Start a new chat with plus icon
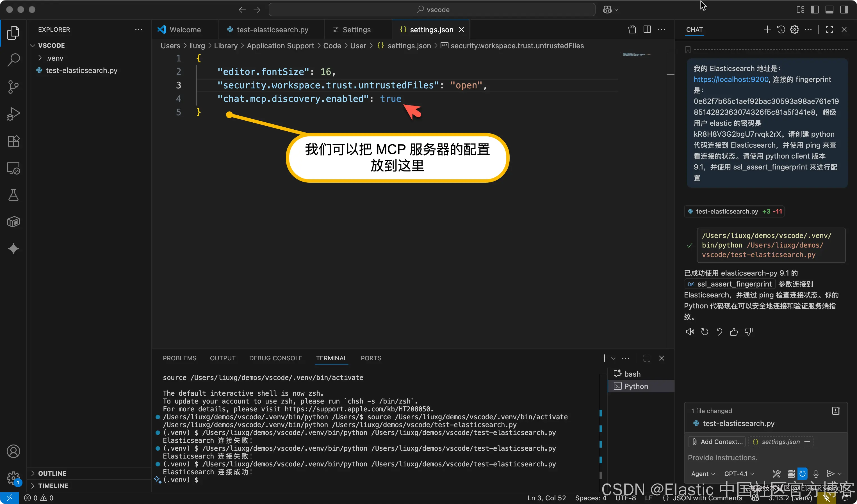This screenshot has height=504, width=857. [x=767, y=29]
